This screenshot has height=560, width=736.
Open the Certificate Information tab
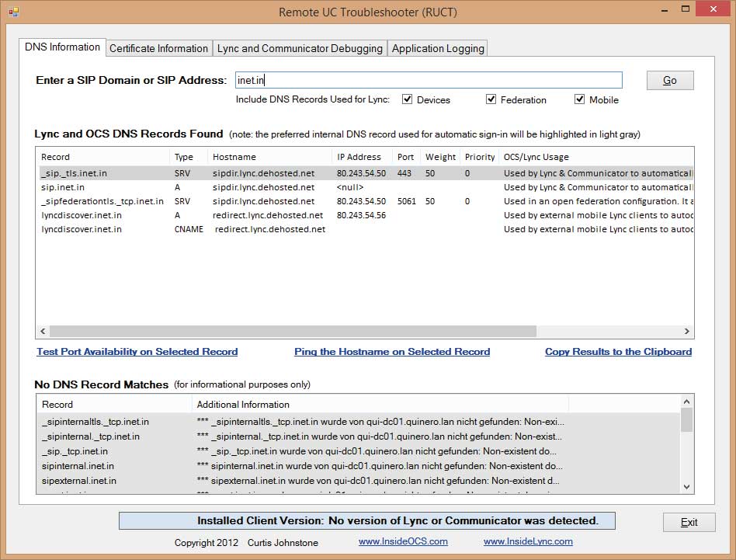(158, 48)
